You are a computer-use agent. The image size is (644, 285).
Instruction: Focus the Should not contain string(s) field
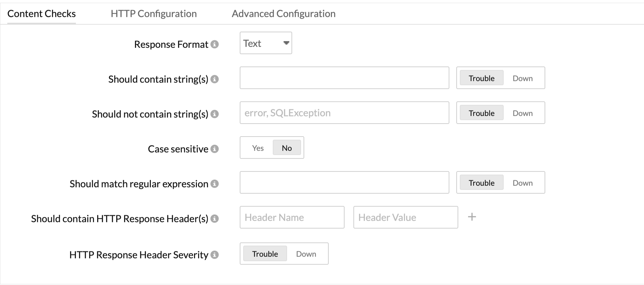point(344,113)
